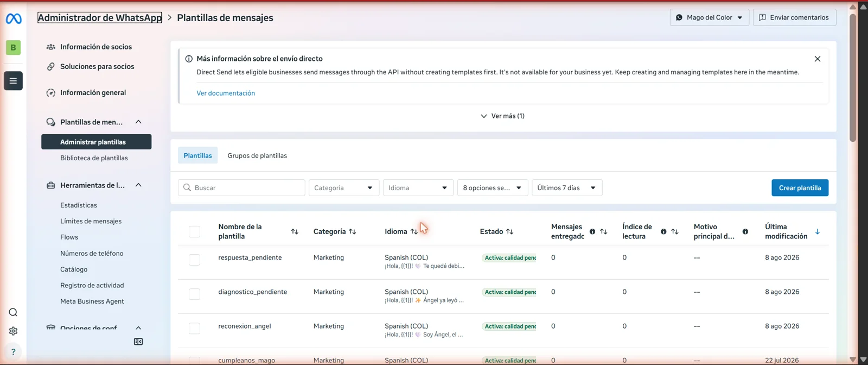Screen dimensions: 868x365
Task: Expand Ver más (1) notices
Action: click(x=503, y=116)
